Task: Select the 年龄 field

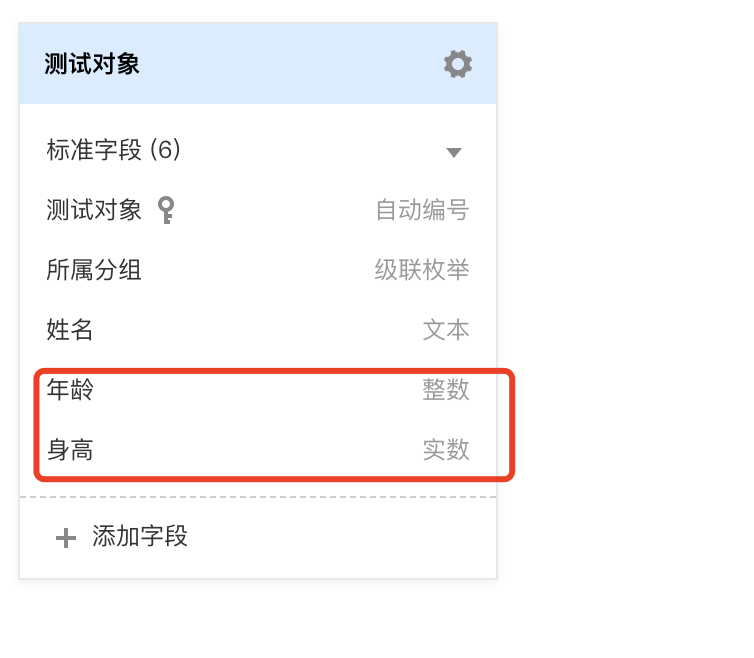Action: click(258, 390)
